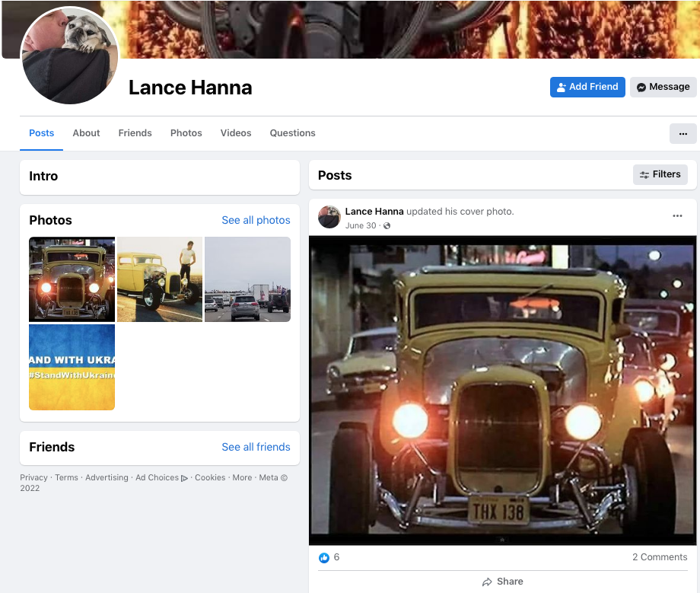The width and height of the screenshot is (700, 593).
Task: Go to the Friends tab
Action: pyautogui.click(x=135, y=133)
